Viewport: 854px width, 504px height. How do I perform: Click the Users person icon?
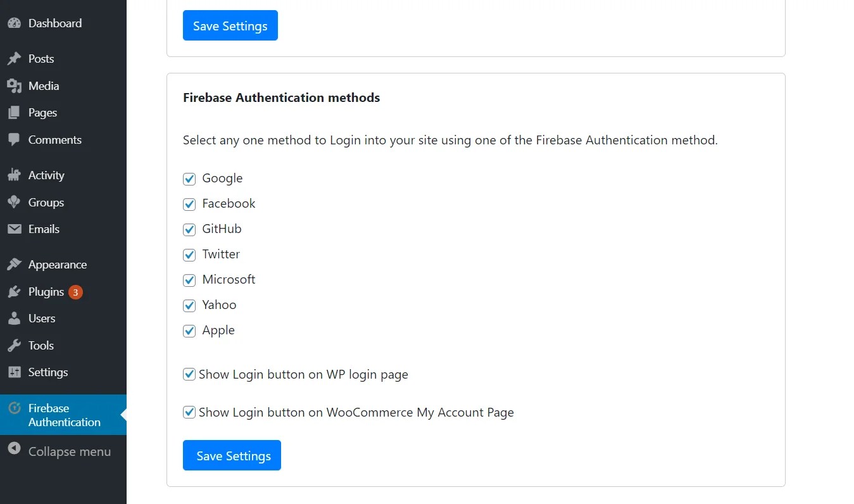[x=14, y=318]
